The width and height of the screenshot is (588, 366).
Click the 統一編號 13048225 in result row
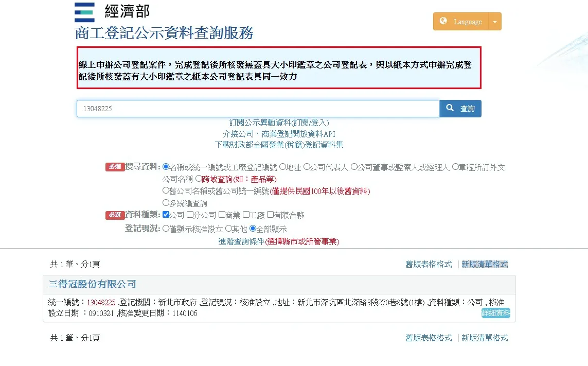pyautogui.click(x=101, y=302)
